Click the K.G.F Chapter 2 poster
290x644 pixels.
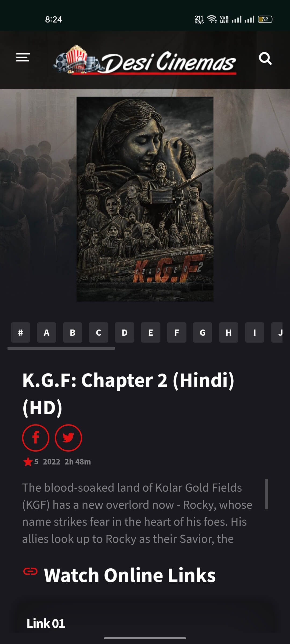145,199
